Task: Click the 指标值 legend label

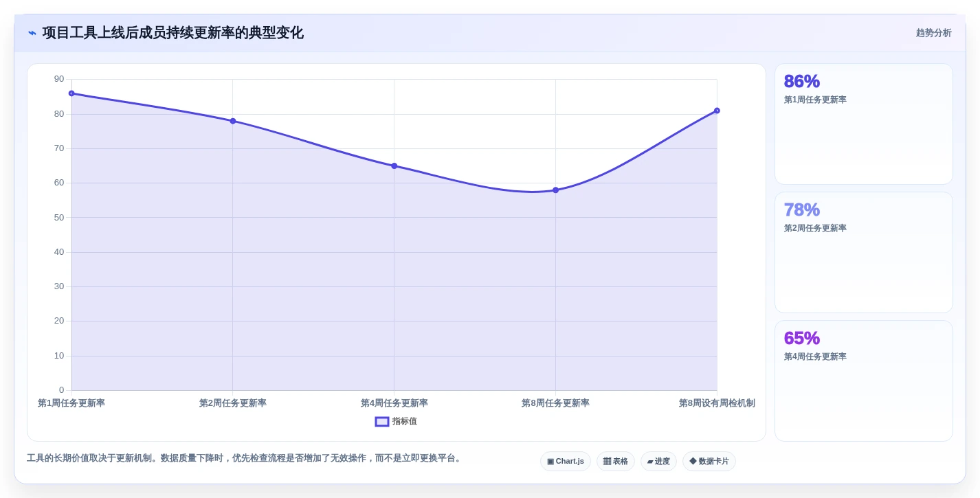Action: pos(405,422)
